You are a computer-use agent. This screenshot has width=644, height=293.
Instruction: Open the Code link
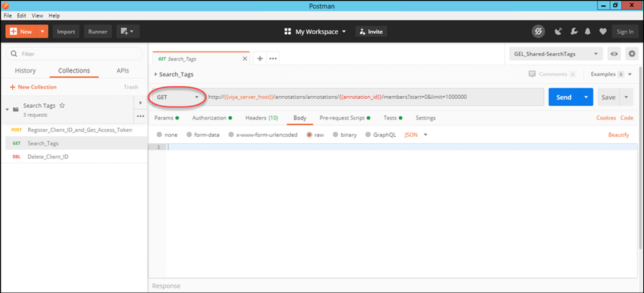point(627,118)
